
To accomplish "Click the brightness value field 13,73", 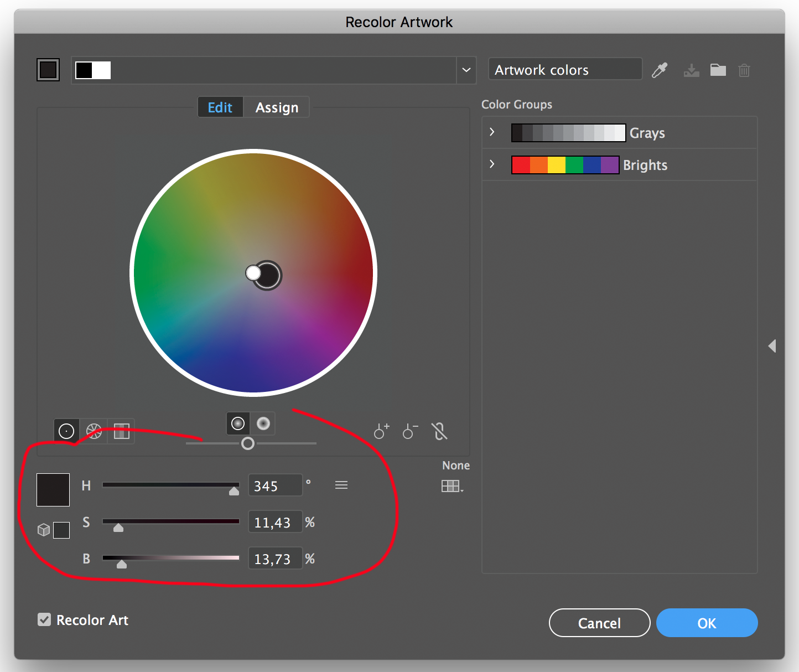I will pyautogui.click(x=275, y=559).
